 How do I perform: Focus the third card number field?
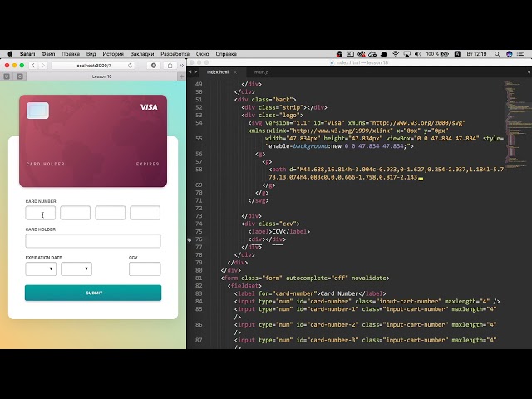click(110, 213)
